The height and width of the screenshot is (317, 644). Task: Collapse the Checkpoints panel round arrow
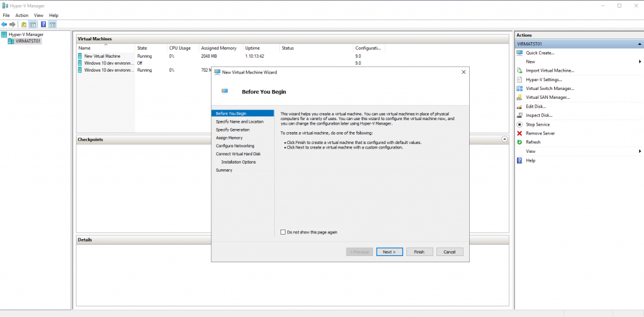pos(505,139)
